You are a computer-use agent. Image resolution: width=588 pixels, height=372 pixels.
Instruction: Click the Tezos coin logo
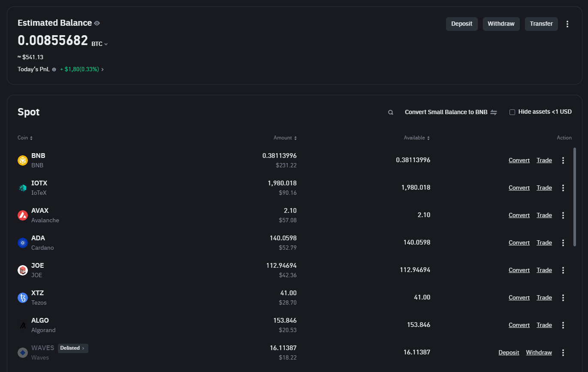[x=23, y=298]
